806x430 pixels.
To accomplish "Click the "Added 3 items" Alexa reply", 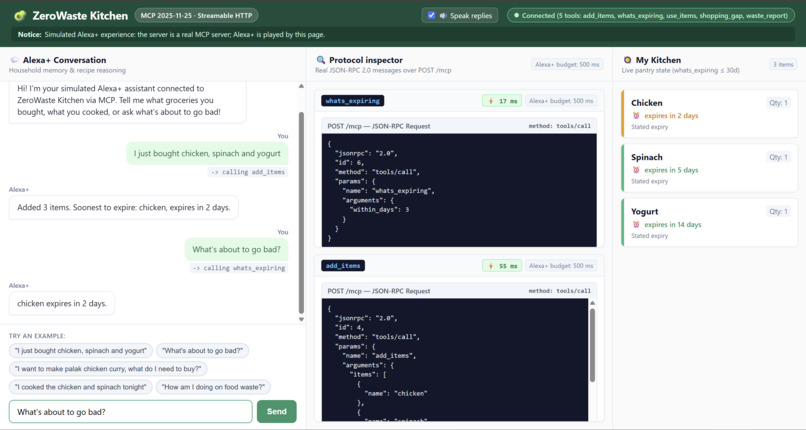I will [123, 208].
